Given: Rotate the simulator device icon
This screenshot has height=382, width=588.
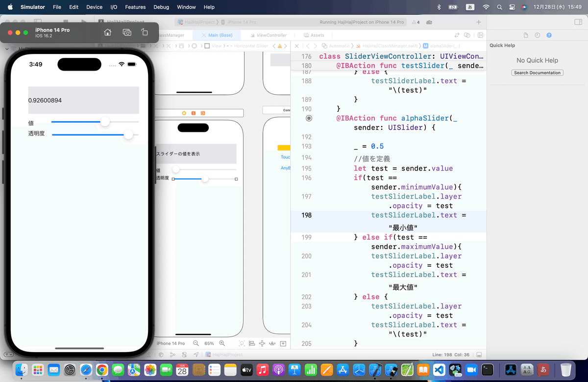Looking at the screenshot, I should (145, 32).
